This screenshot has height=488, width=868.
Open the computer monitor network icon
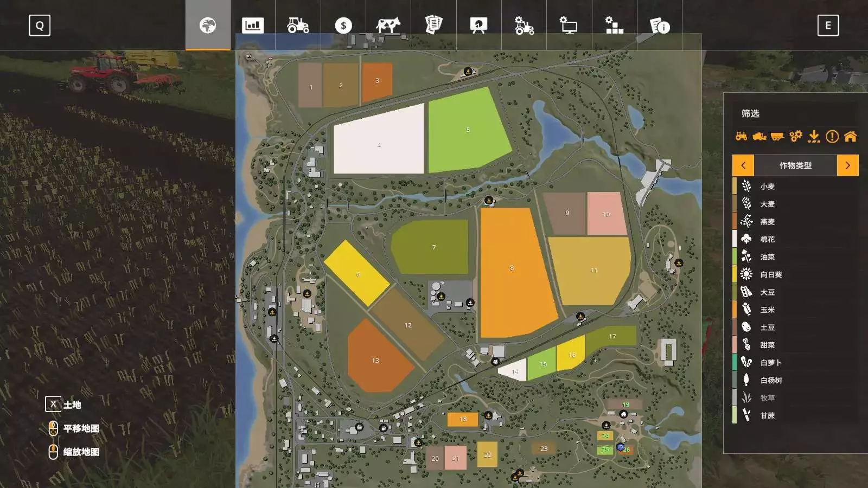(569, 25)
